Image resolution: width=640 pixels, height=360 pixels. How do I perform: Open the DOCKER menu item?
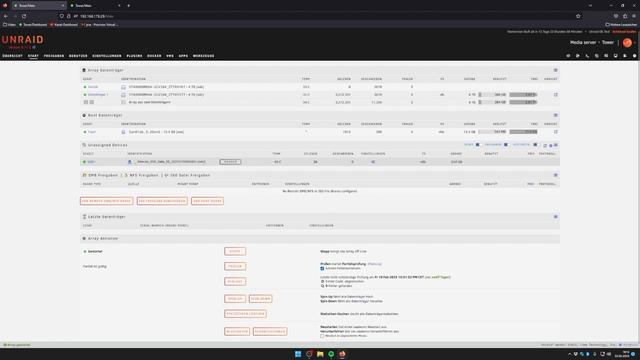pos(154,56)
